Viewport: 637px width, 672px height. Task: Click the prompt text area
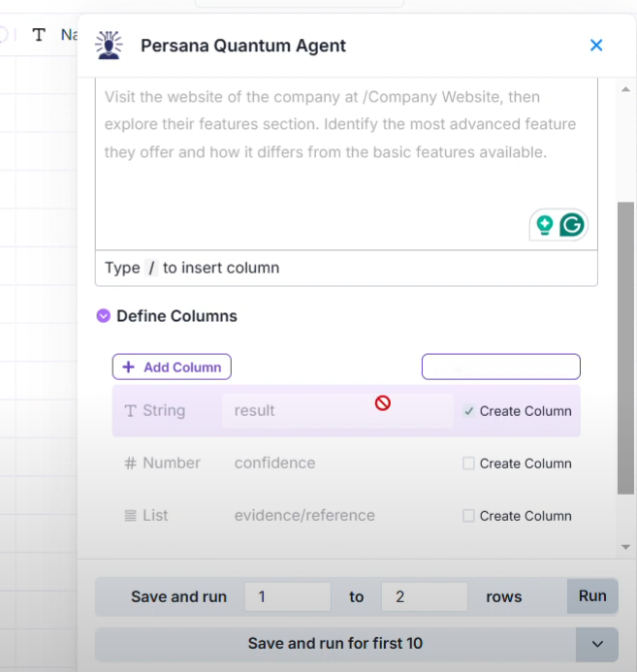(x=345, y=184)
